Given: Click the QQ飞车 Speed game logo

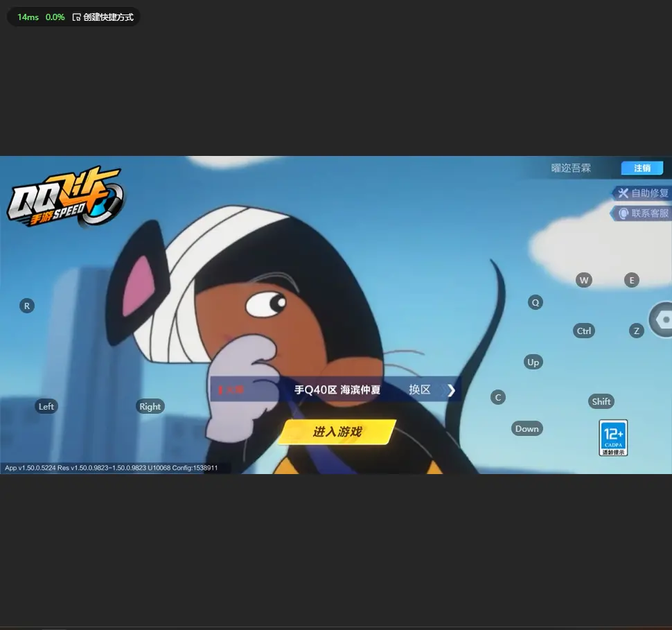Looking at the screenshot, I should click(x=66, y=197).
